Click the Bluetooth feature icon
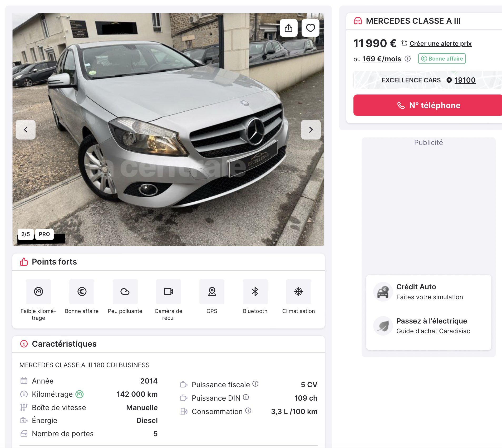This screenshot has width=502, height=448. [255, 292]
